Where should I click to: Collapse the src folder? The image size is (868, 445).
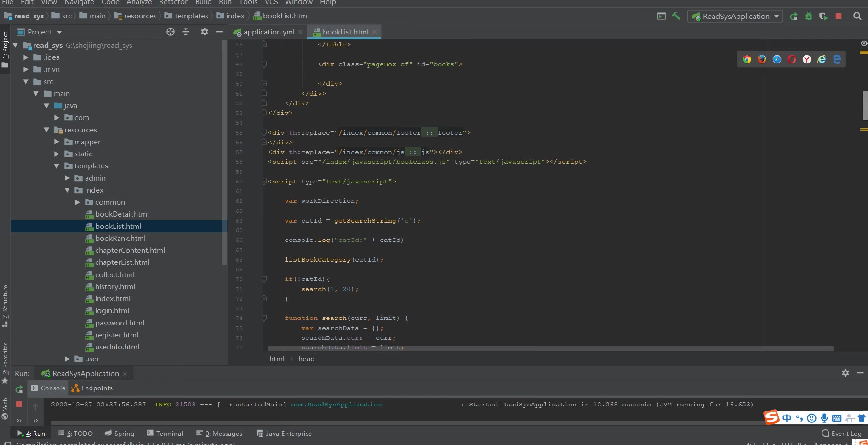coord(26,81)
